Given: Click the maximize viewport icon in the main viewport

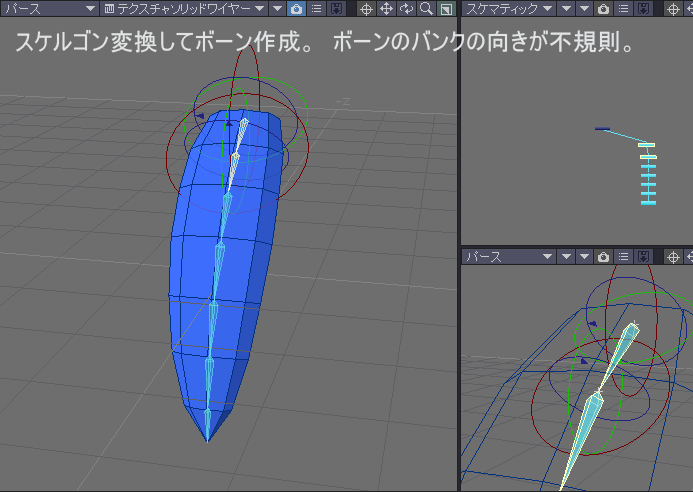Looking at the screenshot, I should click(x=446, y=9).
